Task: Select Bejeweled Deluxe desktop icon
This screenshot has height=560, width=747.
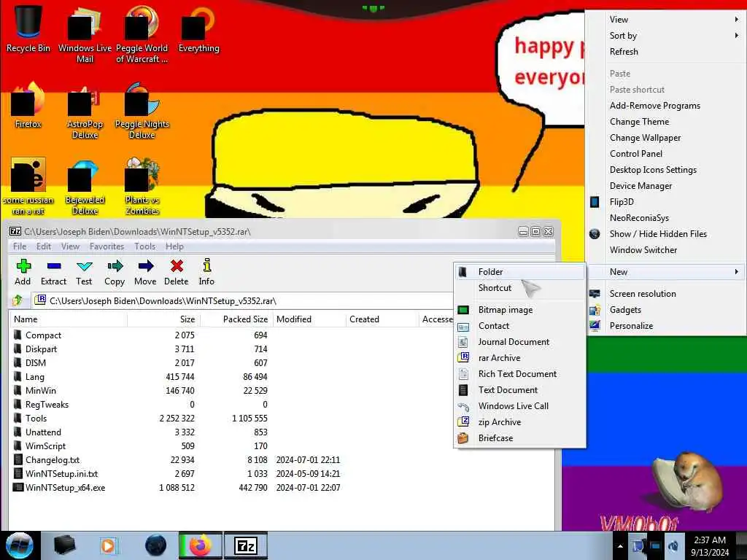Action: point(85,187)
